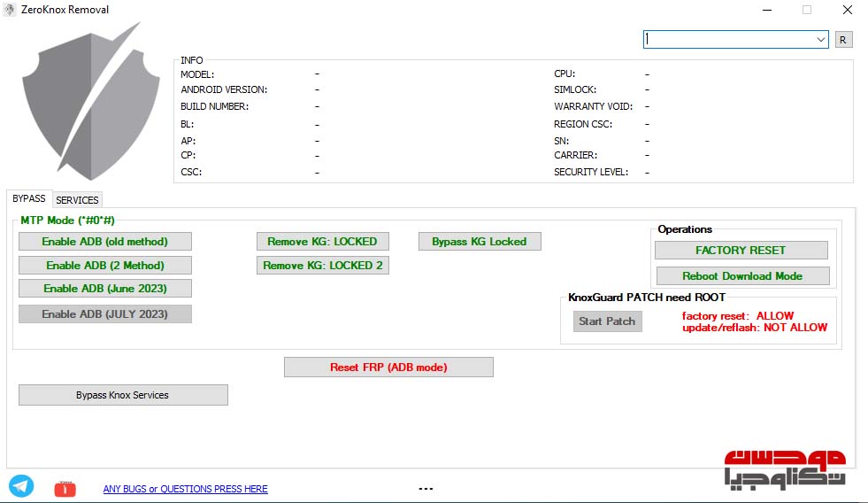Viewport: 868px width, 503px height.
Task: Click Reset FRP (ADB mode)
Action: coord(388,368)
